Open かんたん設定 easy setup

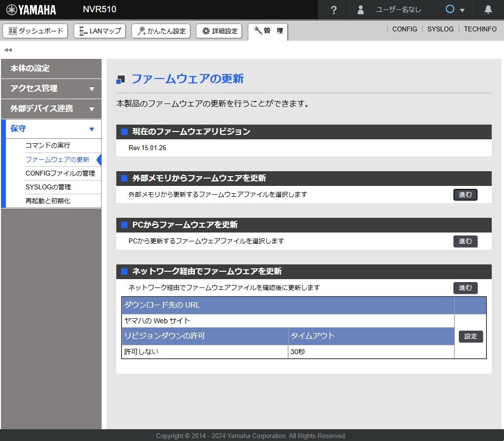point(161,31)
